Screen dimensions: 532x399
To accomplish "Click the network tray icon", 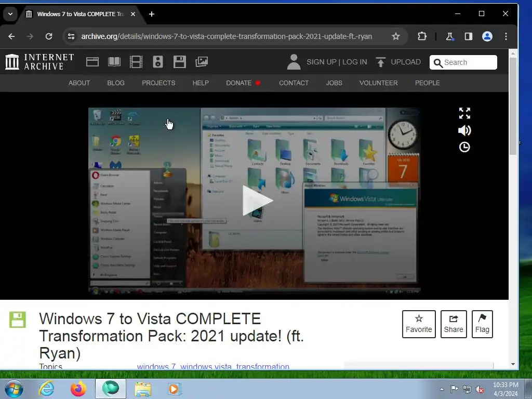I will click(x=467, y=389).
